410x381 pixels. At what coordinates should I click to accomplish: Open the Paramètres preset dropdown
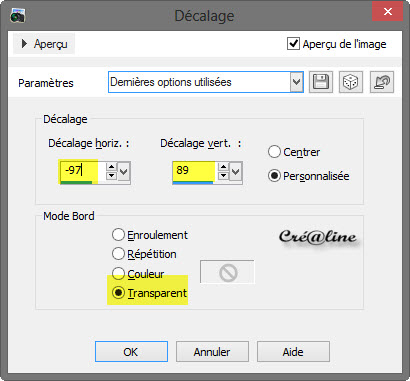click(296, 82)
